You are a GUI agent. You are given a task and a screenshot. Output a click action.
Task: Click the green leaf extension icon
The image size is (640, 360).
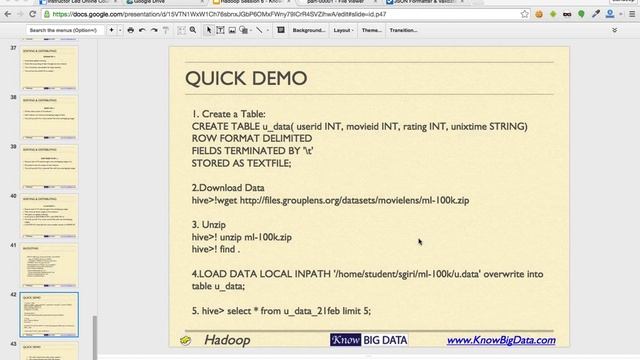click(581, 14)
